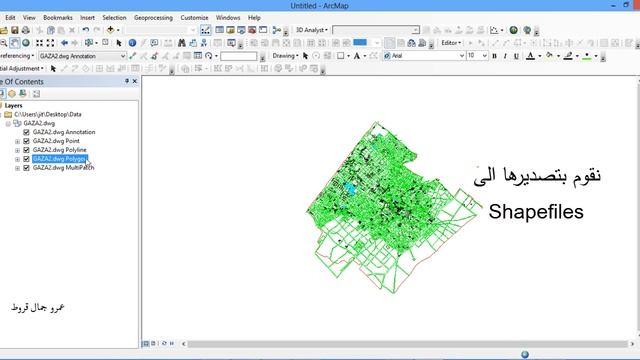The width and height of the screenshot is (640, 360).
Task: Open the map scale dropdown
Action: (193, 30)
